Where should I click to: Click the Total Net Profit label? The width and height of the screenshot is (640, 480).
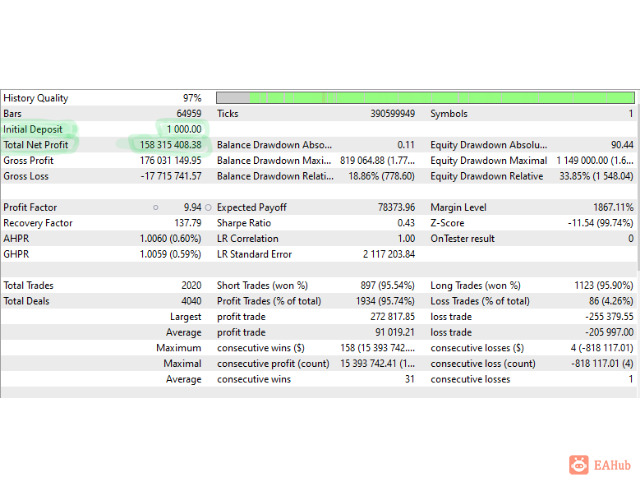click(36, 145)
